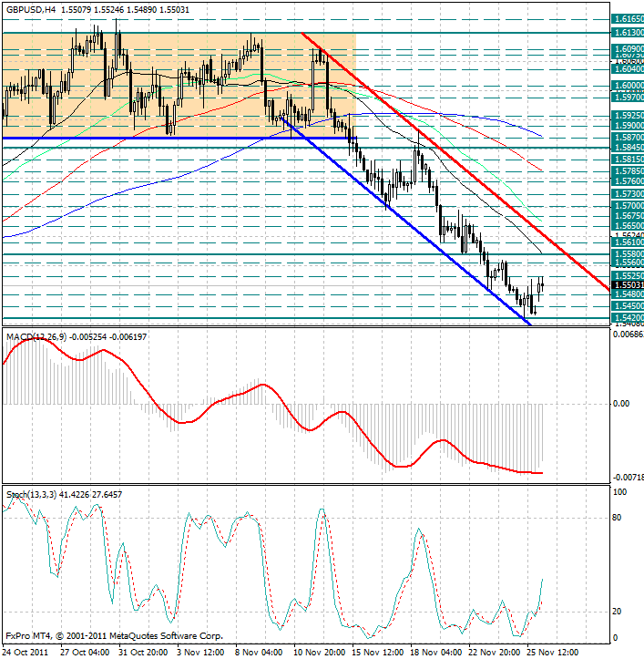644x659 pixels.
Task: Click the 15 Nov 12:00 time label
Action: click(x=378, y=653)
